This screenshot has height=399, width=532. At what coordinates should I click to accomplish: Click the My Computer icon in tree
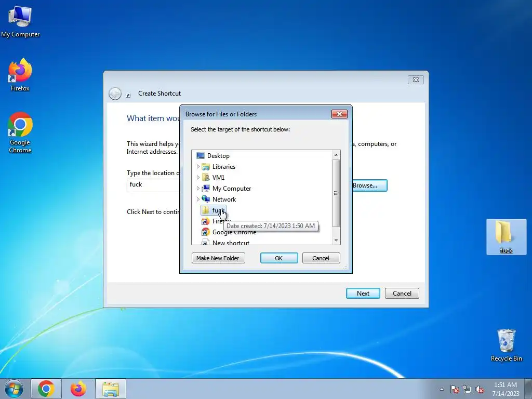pyautogui.click(x=206, y=188)
